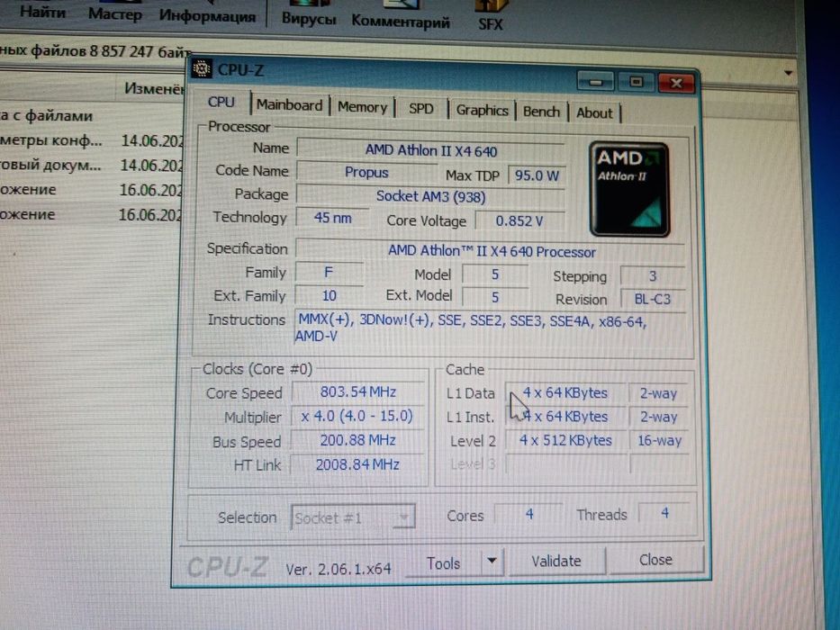Click the Package value 'Socket AM3 (938)'
The image size is (840, 630).
[x=430, y=196]
